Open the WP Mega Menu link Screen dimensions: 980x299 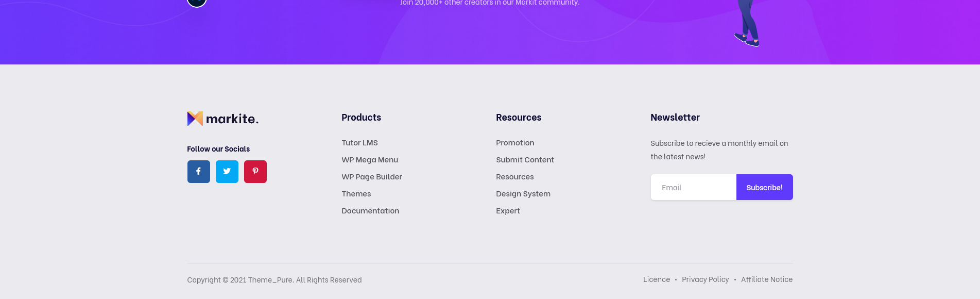[x=369, y=160]
